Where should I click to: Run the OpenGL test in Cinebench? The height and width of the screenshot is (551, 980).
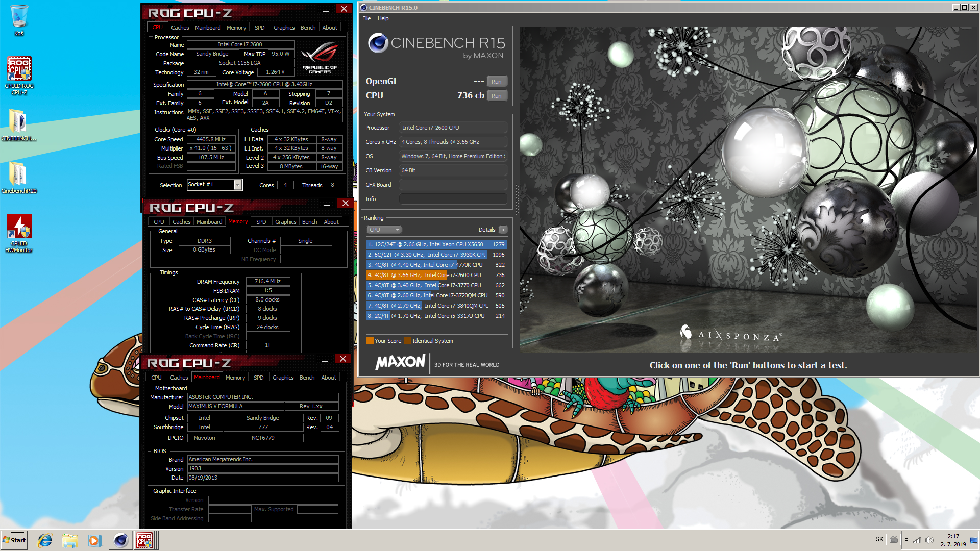(497, 82)
